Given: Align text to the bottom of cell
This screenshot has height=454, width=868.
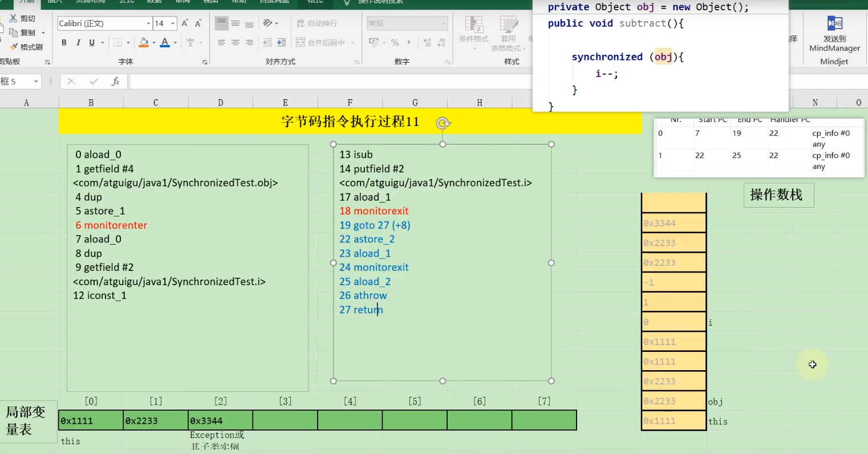Looking at the screenshot, I should tap(249, 23).
